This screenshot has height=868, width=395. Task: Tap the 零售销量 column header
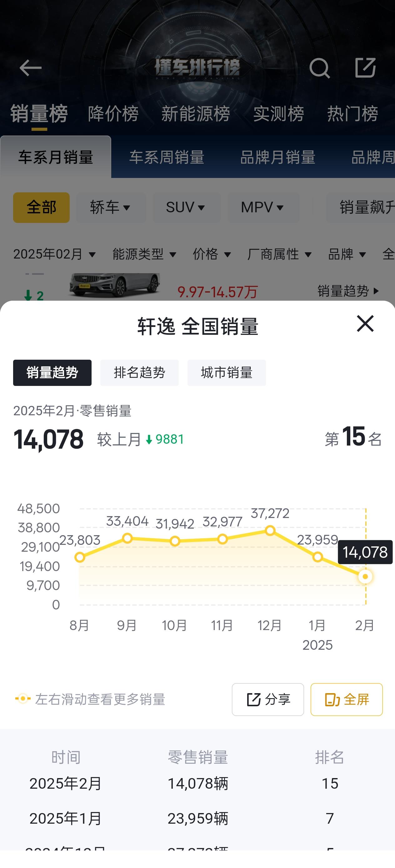[198, 757]
